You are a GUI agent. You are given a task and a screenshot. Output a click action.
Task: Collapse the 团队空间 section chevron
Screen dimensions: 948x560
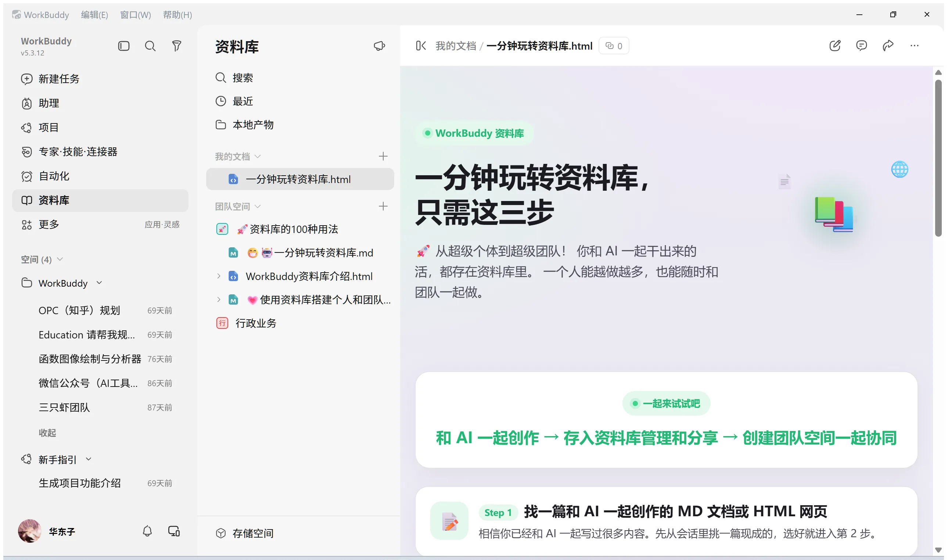tap(258, 206)
